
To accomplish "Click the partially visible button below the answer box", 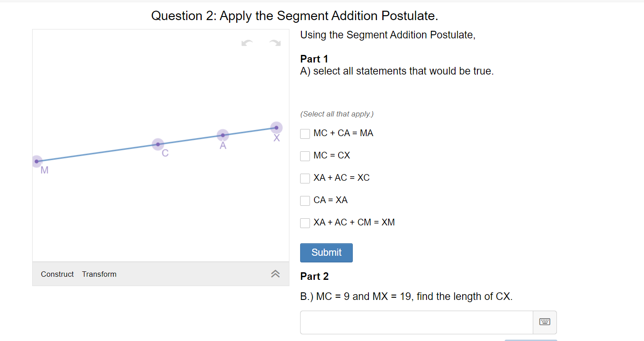I will [531, 340].
